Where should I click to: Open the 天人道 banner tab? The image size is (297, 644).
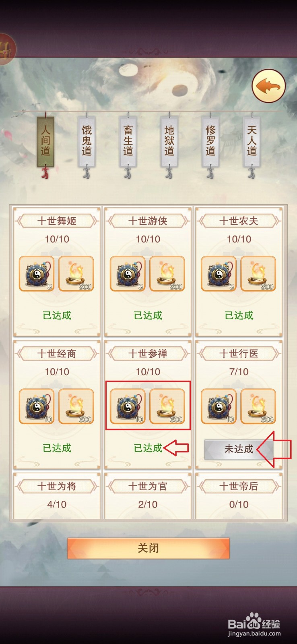click(x=252, y=142)
